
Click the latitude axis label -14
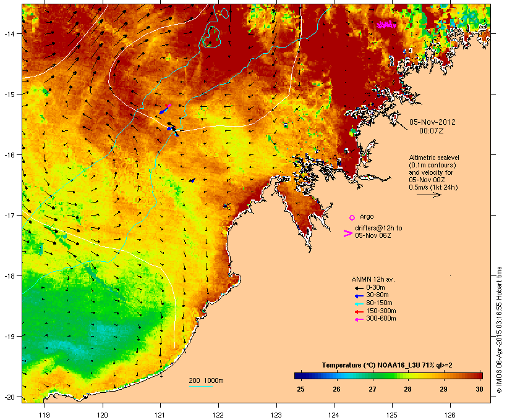click(x=9, y=33)
